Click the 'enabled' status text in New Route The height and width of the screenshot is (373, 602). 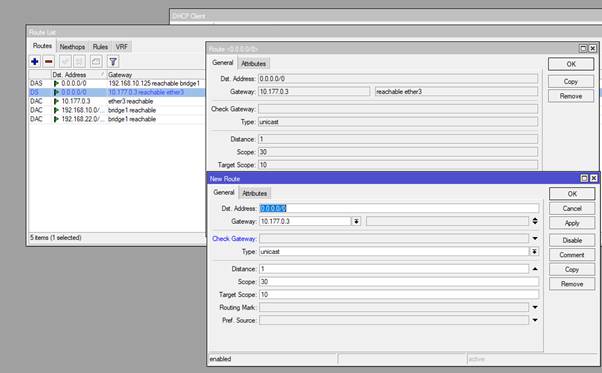(220, 359)
